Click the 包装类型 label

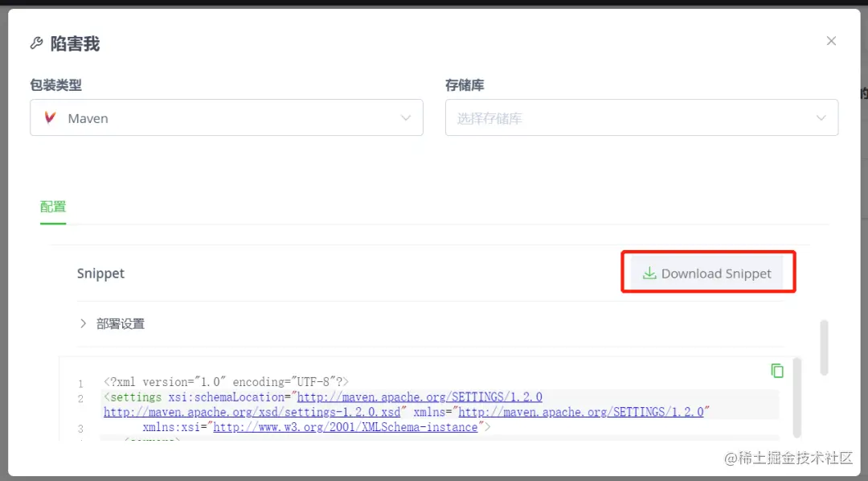[x=56, y=85]
